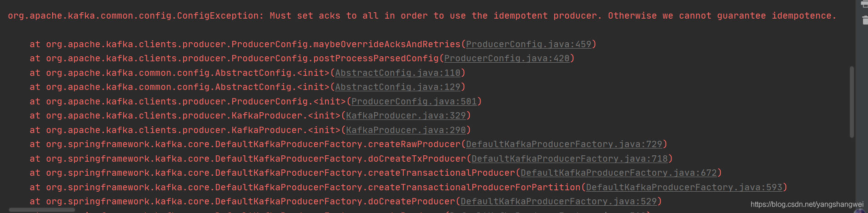This screenshot has width=868, height=213.
Task: Click the vertical console scrollbar thumb
Action: tap(852, 102)
